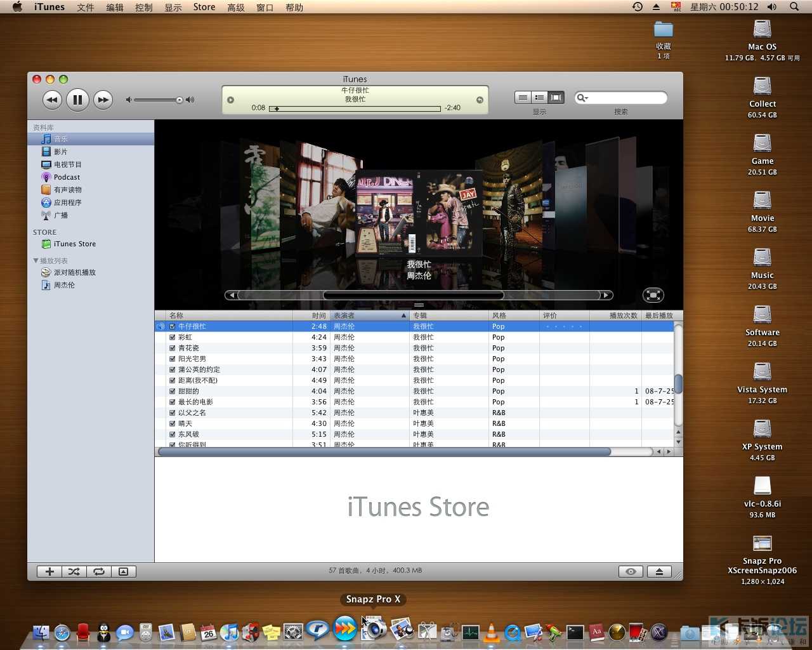The width and height of the screenshot is (812, 650).
Task: Uncheck the 彩虹 song checkbox
Action: point(172,337)
